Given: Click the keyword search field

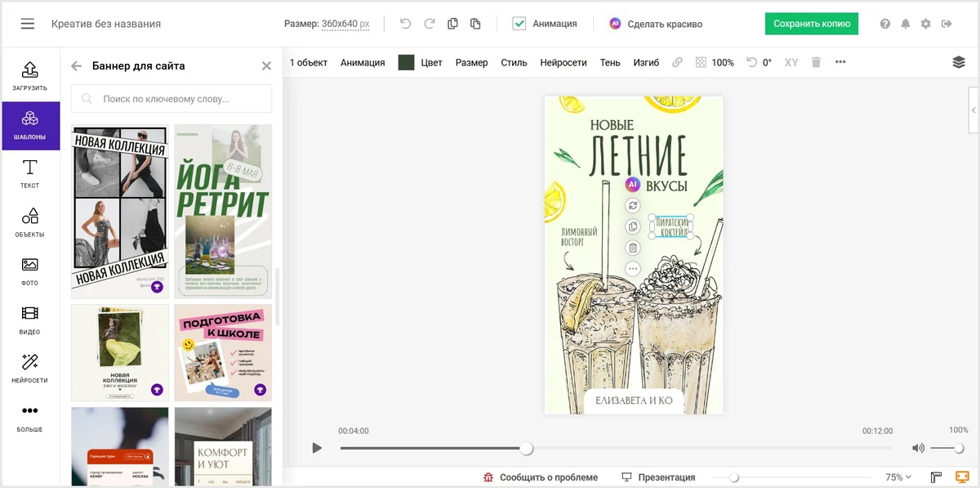Looking at the screenshot, I should [171, 99].
